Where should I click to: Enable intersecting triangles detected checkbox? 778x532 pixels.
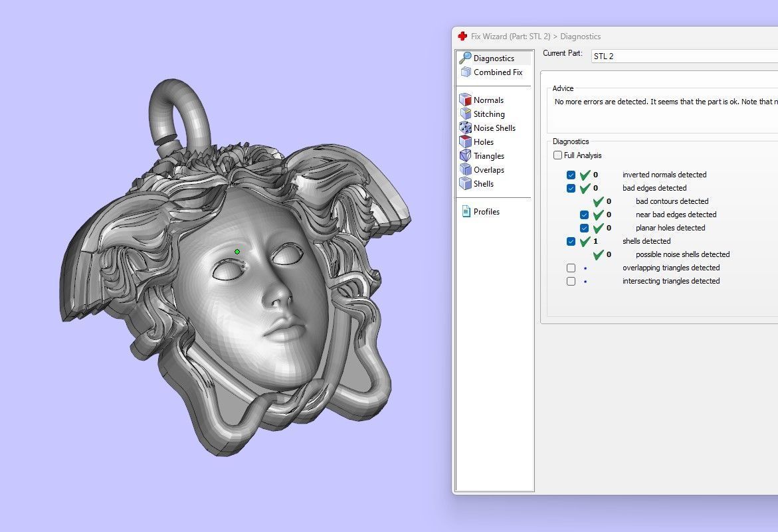[x=571, y=281]
